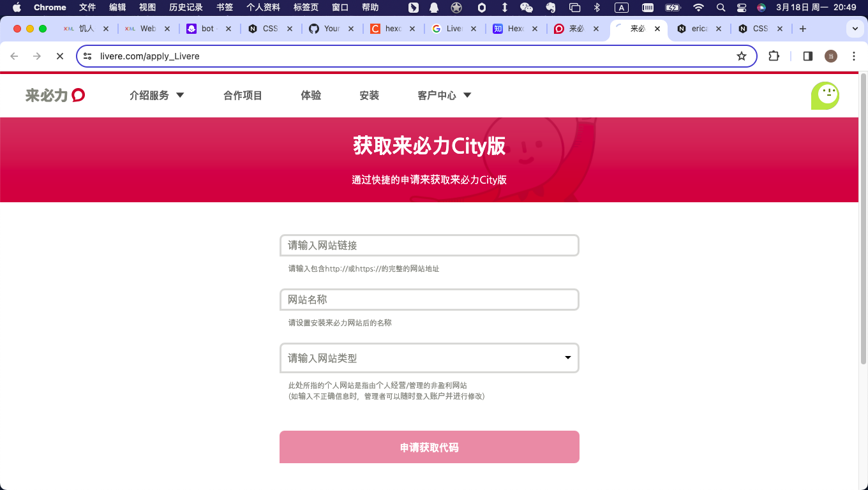
Task: Open 合作项目 navigation link
Action: tap(243, 95)
